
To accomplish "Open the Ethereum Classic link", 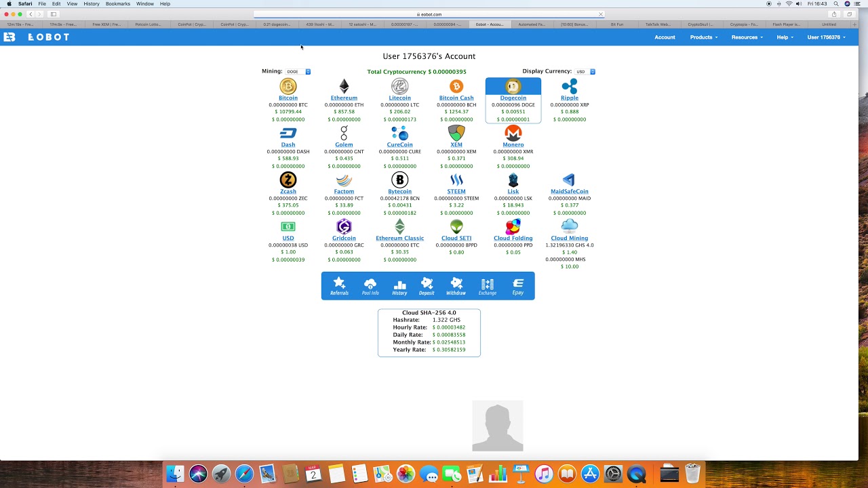I will [x=399, y=239].
